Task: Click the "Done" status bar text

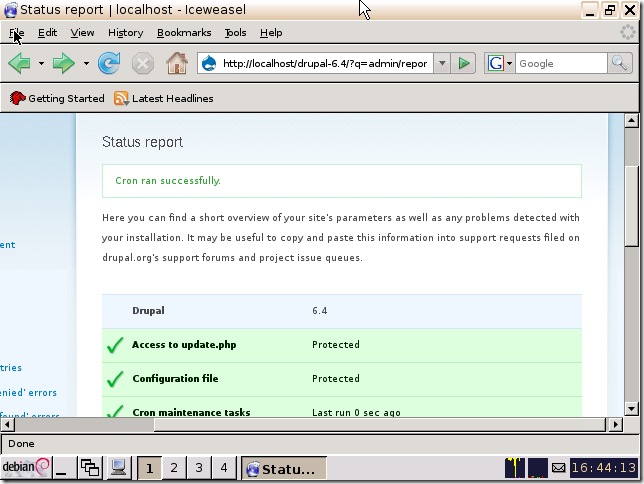Action: click(21, 444)
